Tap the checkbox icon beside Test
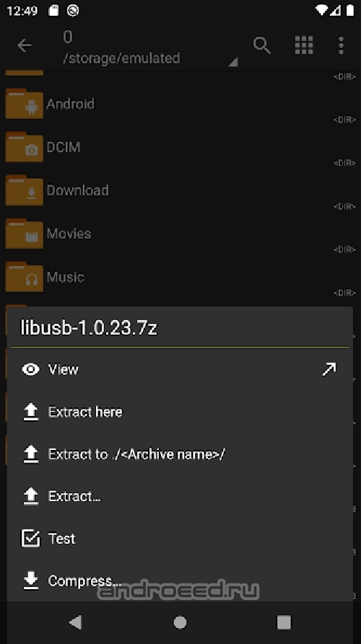Screen dimensions: 361x644 point(31,539)
